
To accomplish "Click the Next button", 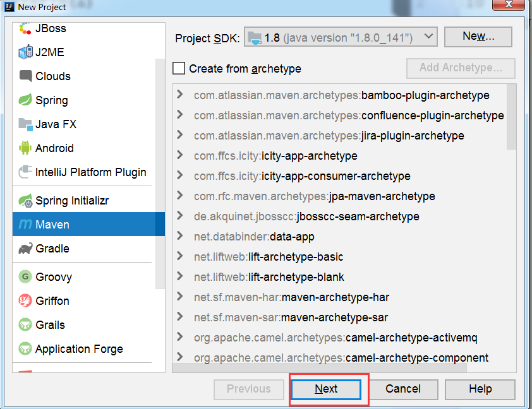I will [x=326, y=389].
